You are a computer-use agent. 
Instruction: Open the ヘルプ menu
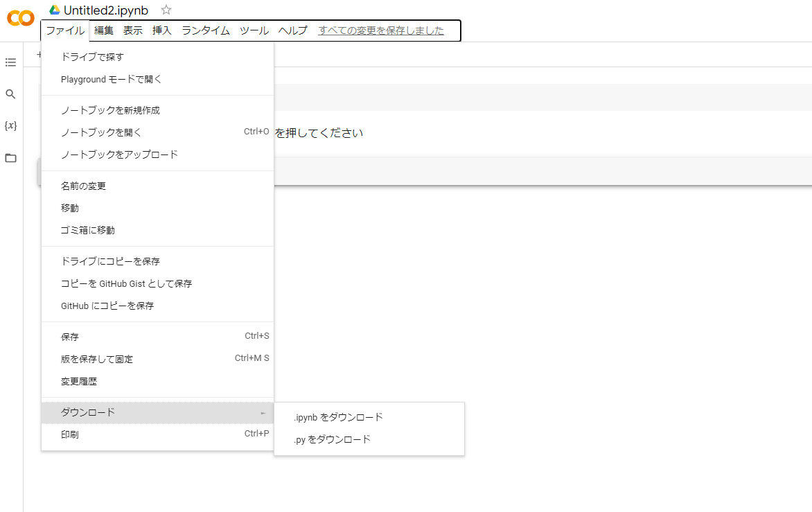click(x=292, y=30)
